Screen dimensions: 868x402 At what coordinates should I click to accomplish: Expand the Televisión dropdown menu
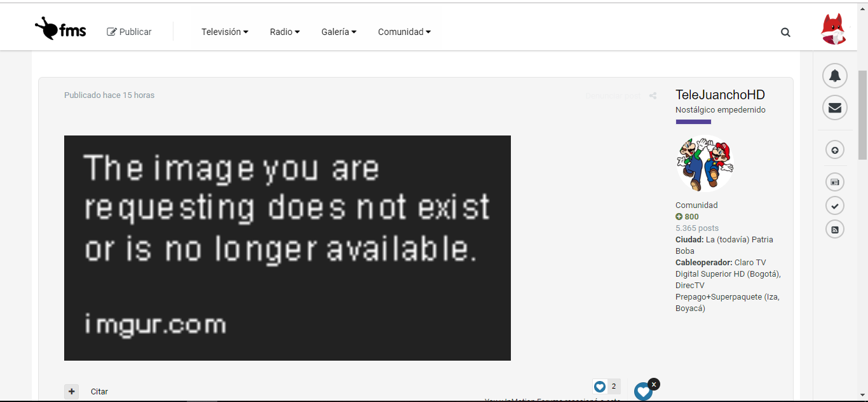point(224,32)
